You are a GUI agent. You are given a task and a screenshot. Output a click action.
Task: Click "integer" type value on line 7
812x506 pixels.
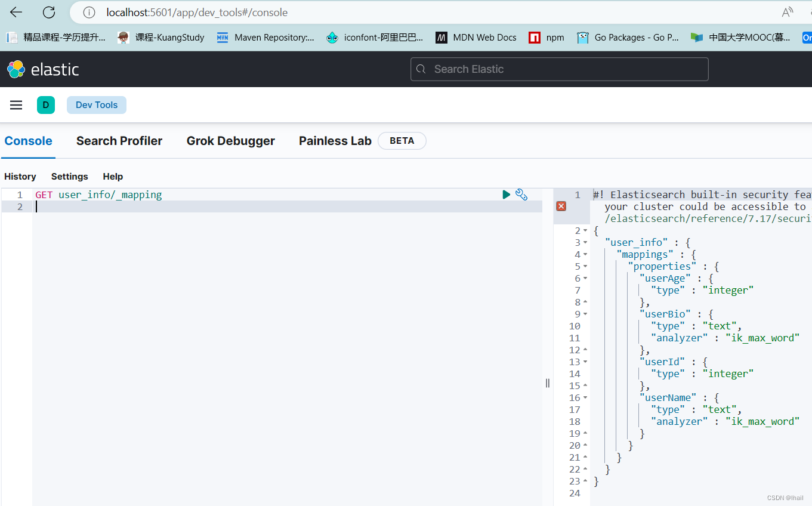point(728,291)
